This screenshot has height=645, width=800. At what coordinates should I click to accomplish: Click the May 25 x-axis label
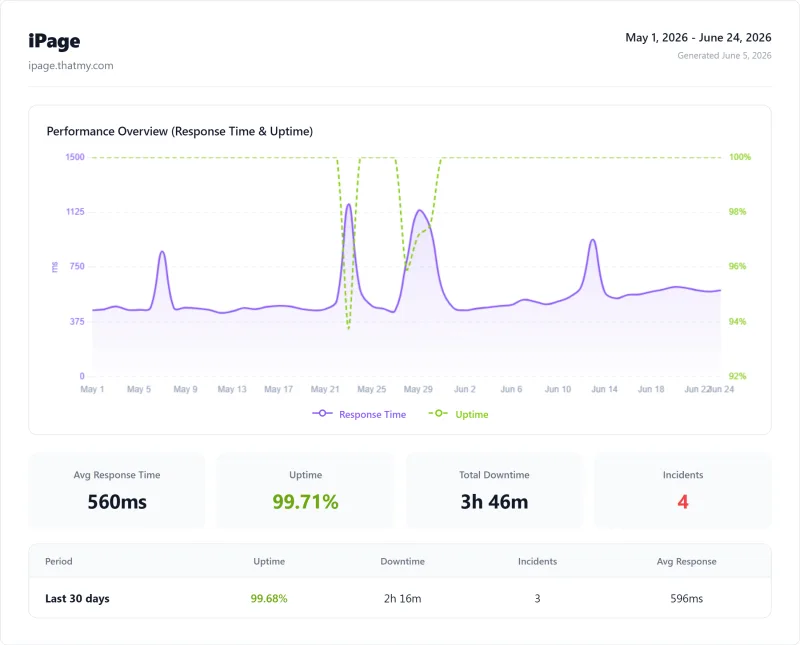point(371,389)
